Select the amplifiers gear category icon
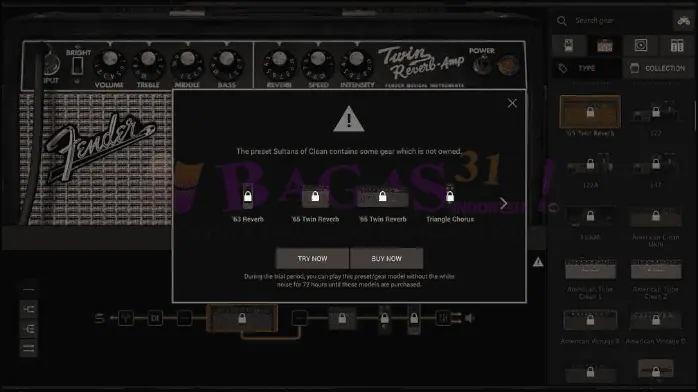698x392 pixels. coord(605,45)
